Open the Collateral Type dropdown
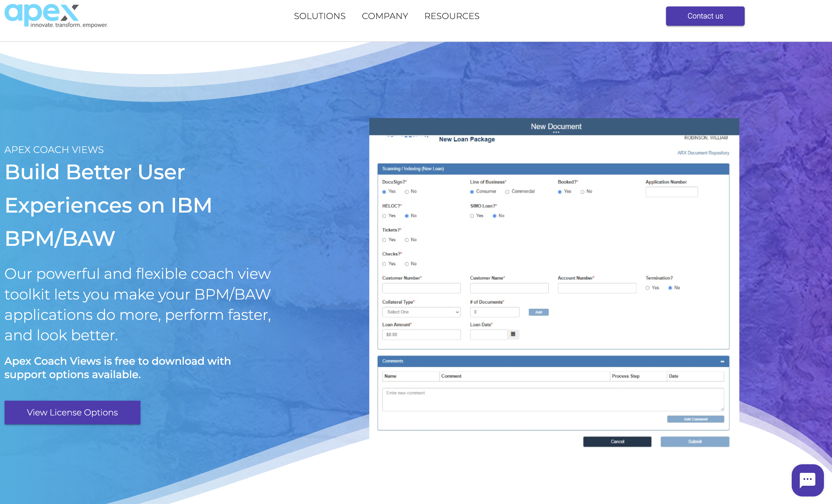Image resolution: width=832 pixels, height=504 pixels. pyautogui.click(x=421, y=312)
